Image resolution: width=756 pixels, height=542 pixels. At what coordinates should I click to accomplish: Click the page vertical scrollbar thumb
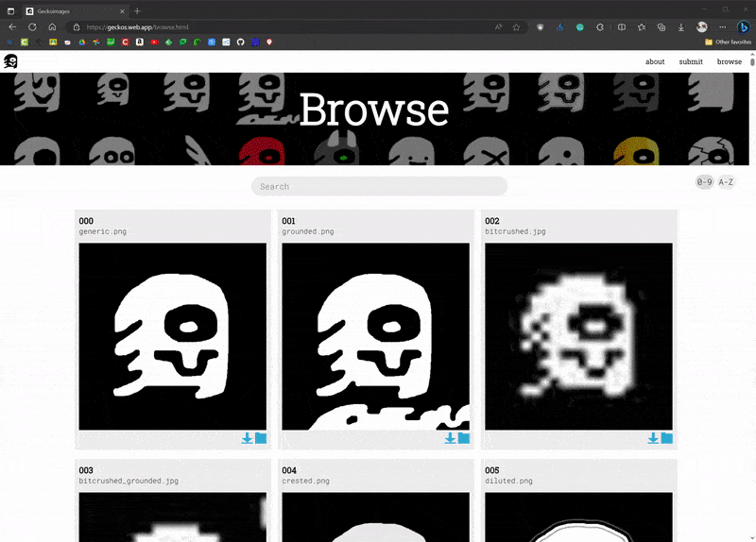752,61
